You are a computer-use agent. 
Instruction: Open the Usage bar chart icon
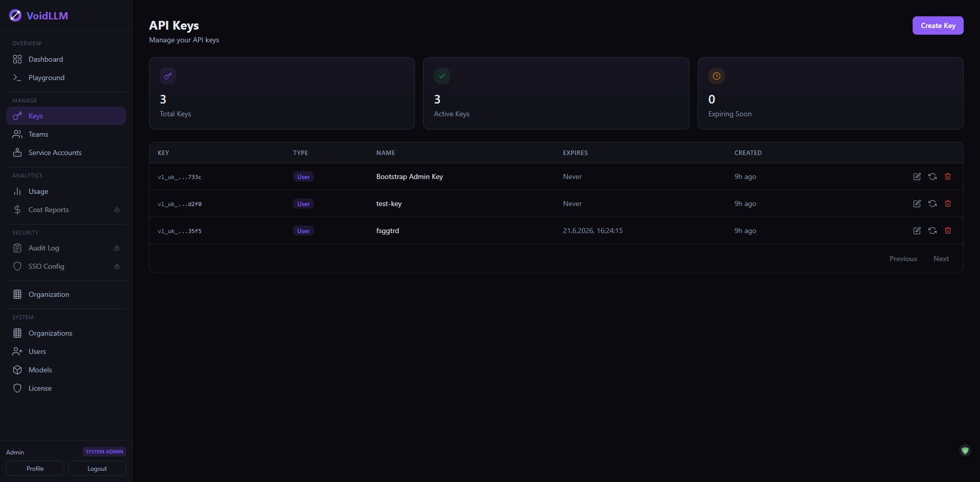17,191
